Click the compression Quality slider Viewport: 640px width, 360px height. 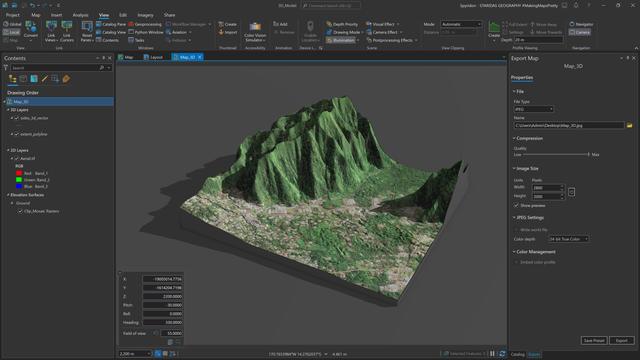pos(556,155)
